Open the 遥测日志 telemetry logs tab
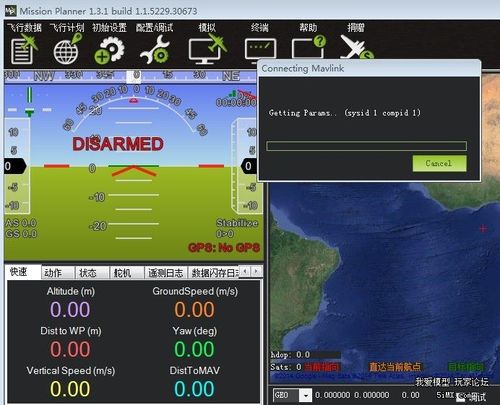Viewport: 500px width, 405px height. point(166,273)
